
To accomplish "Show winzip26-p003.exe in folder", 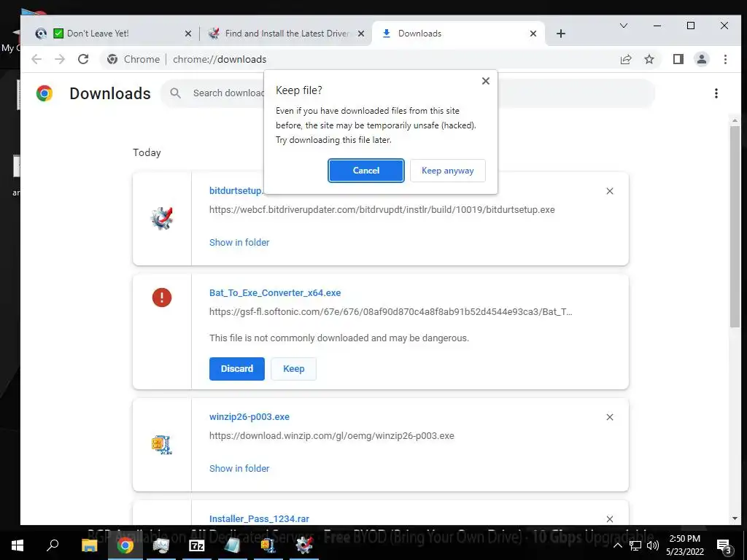I will (x=239, y=469).
